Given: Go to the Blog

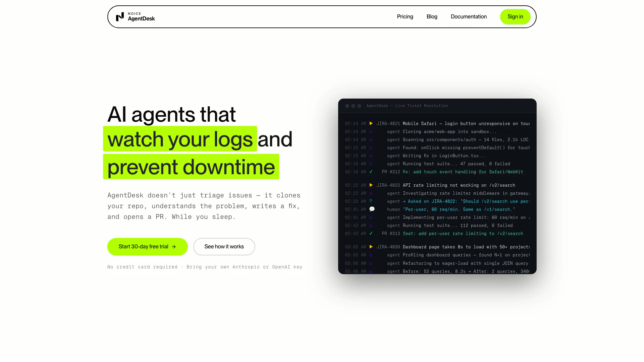Looking at the screenshot, I should point(432,17).
